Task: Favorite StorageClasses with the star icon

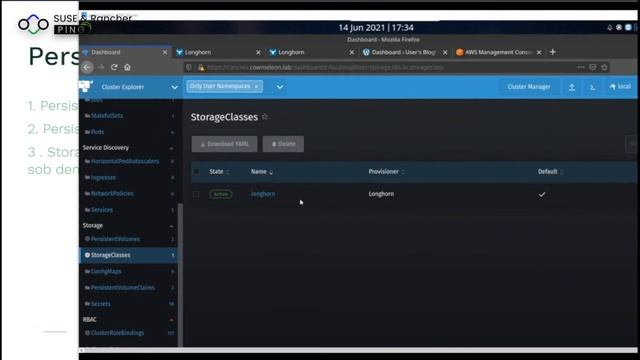Action: [x=265, y=117]
